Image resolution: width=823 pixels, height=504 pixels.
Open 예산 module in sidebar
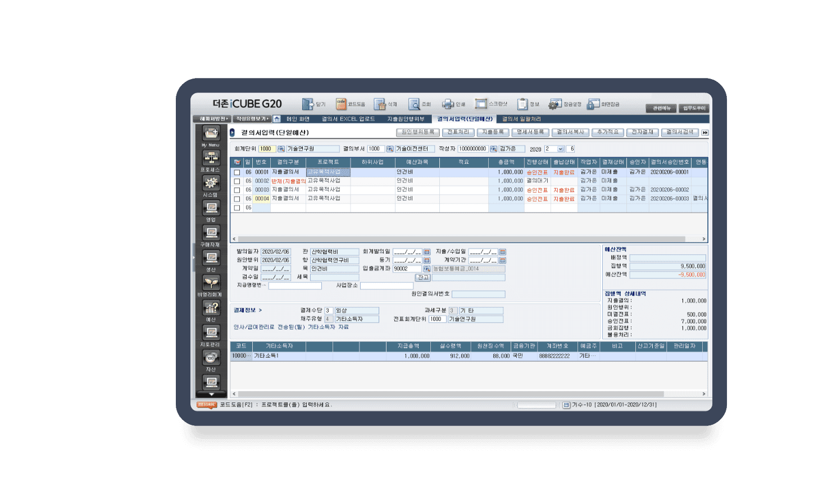click(x=211, y=308)
